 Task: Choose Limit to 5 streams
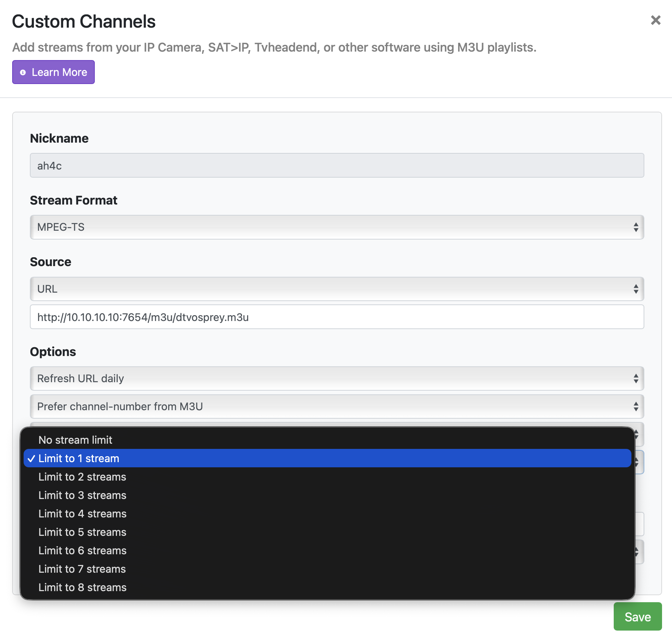click(82, 532)
